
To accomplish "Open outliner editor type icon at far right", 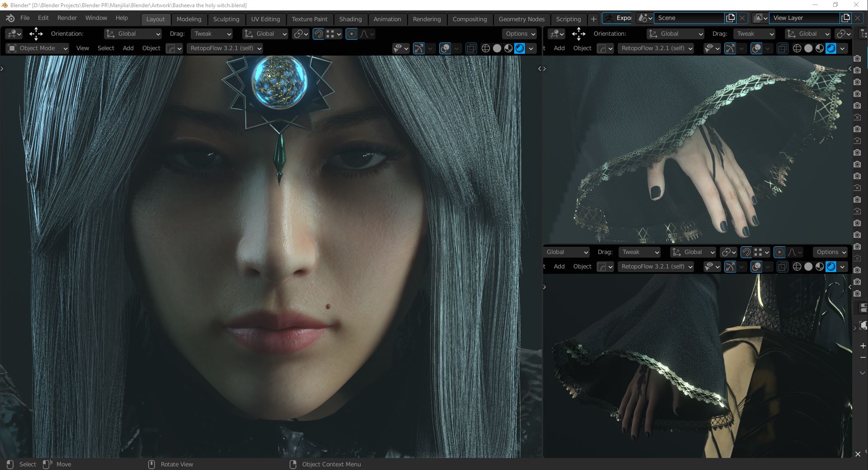I will tap(862, 34).
